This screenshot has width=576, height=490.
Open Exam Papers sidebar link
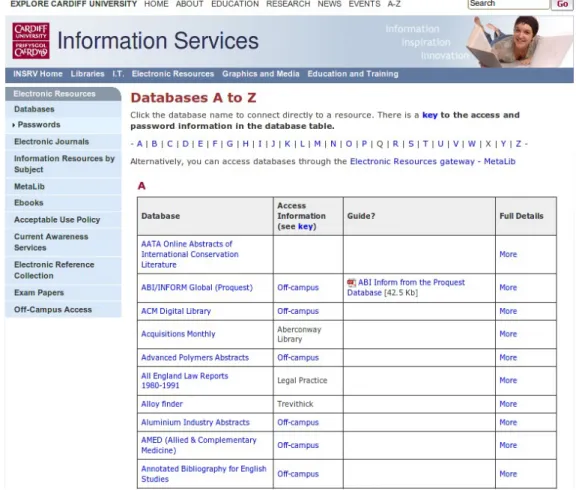(39, 292)
